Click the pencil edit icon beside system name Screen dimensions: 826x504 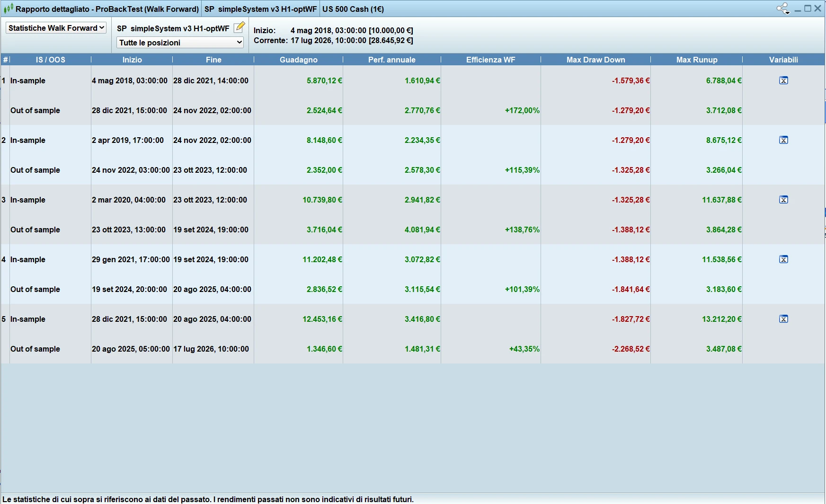pyautogui.click(x=240, y=27)
